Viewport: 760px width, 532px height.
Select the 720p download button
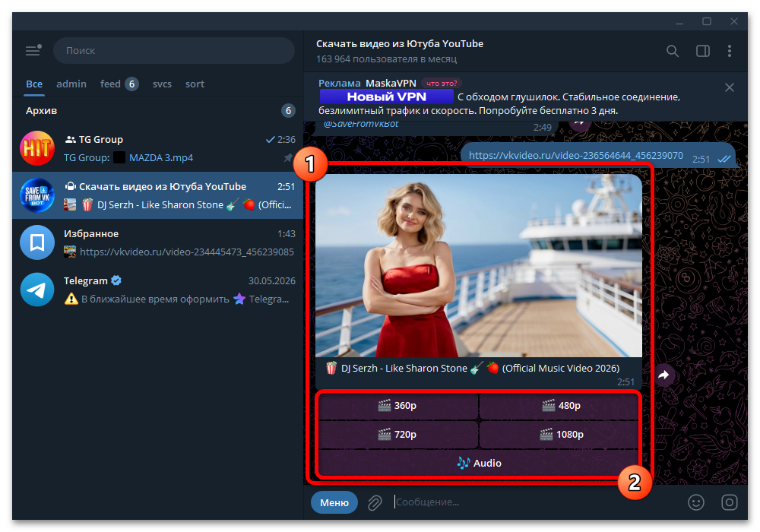click(x=397, y=435)
